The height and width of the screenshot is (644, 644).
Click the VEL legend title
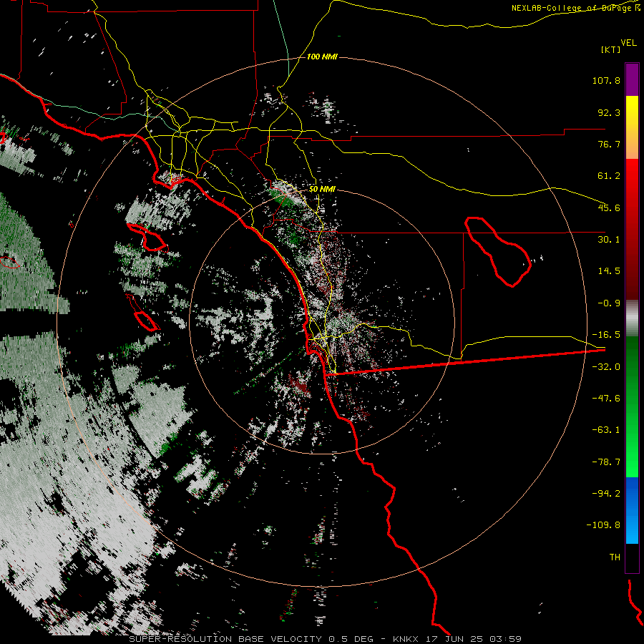628,43
